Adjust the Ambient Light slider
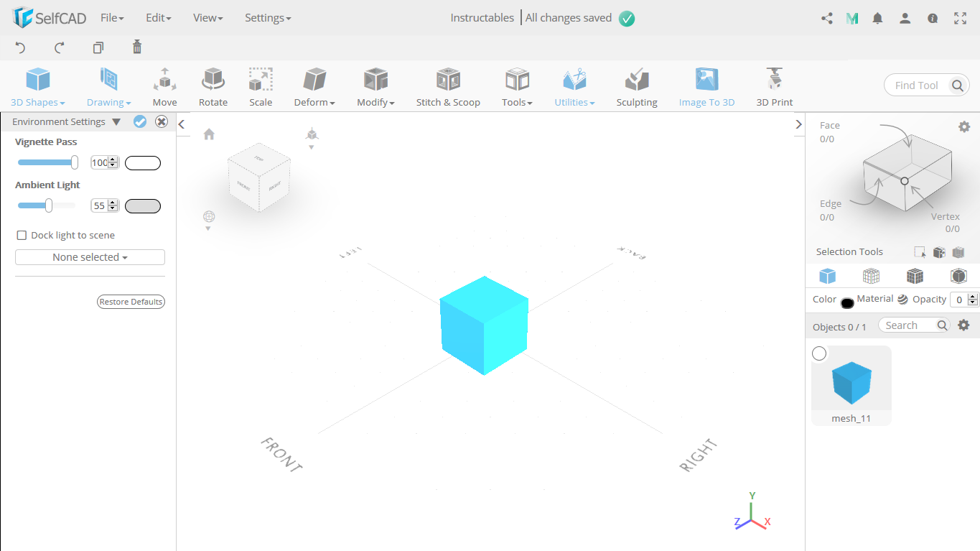The height and width of the screenshot is (551, 980). pos(47,205)
